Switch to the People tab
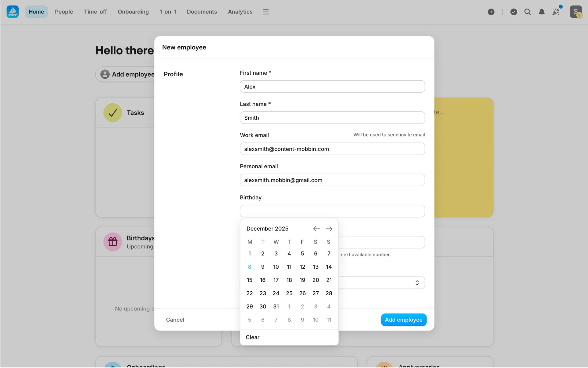The image size is (588, 368). pyautogui.click(x=64, y=12)
